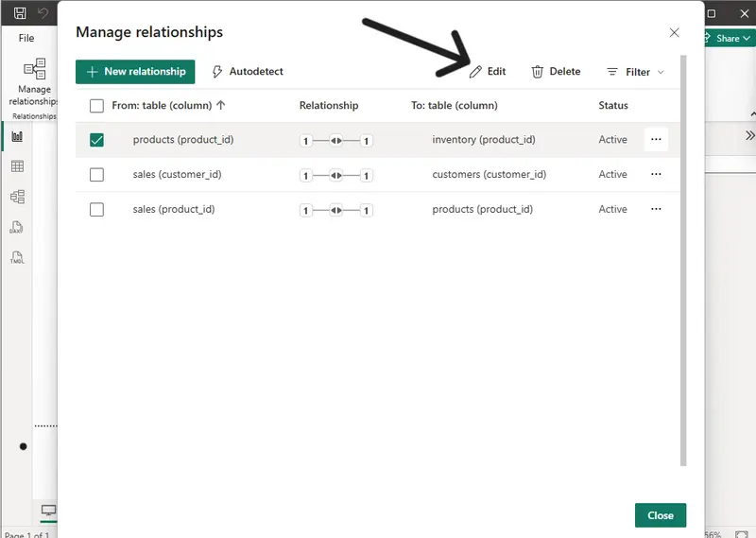Switch to Model view icon
Image resolution: width=756 pixels, height=538 pixels.
(x=17, y=197)
